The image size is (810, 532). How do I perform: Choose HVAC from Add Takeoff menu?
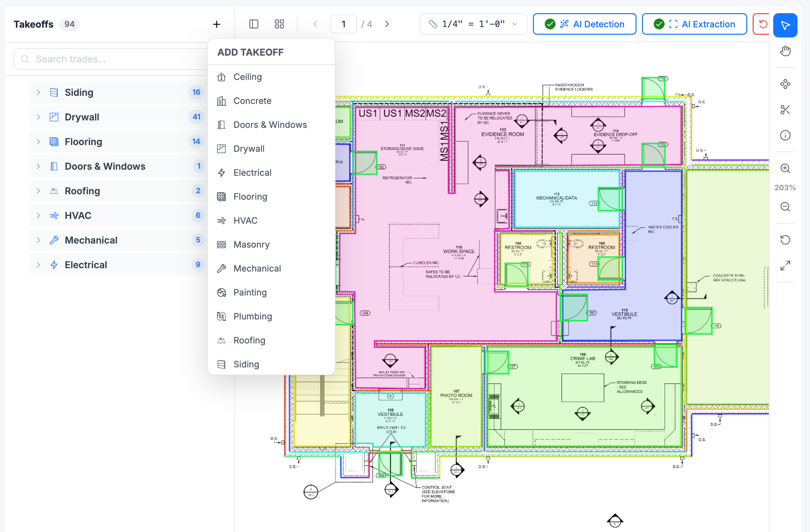[x=271, y=221]
